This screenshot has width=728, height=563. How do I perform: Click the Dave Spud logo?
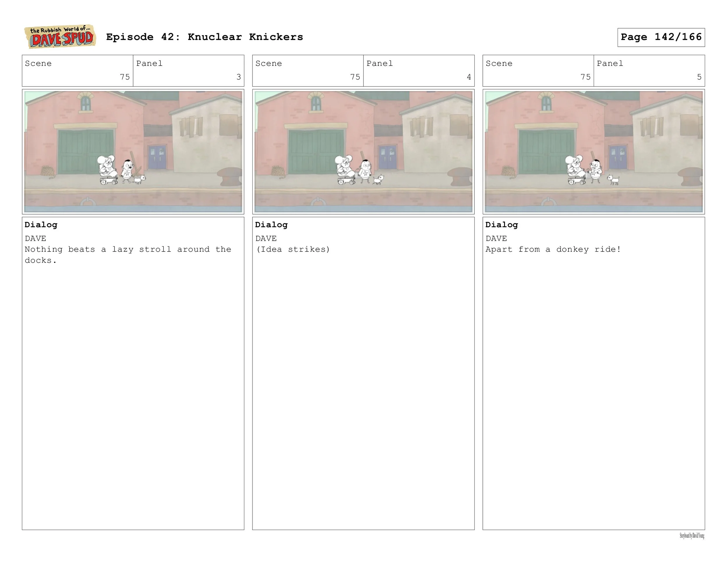coord(60,37)
